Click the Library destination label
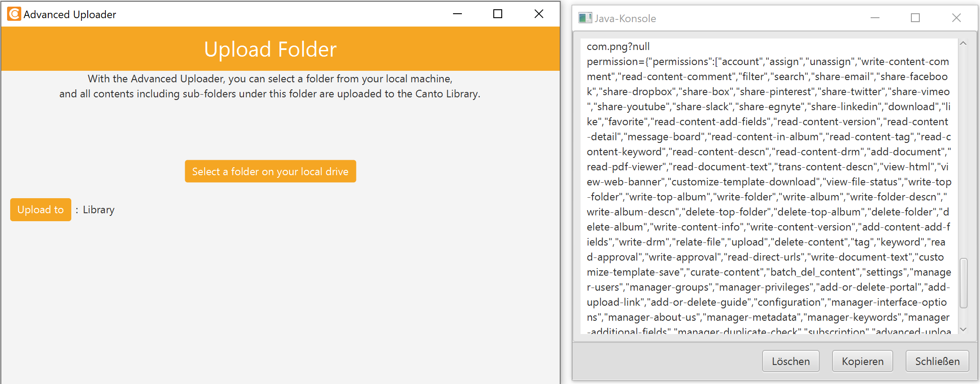The width and height of the screenshot is (980, 384). pos(99,210)
